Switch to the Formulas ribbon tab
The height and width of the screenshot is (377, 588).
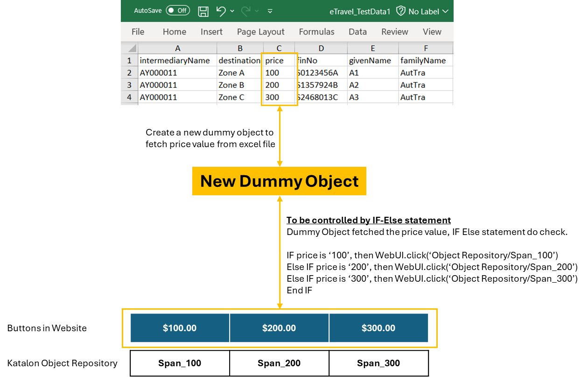point(316,32)
